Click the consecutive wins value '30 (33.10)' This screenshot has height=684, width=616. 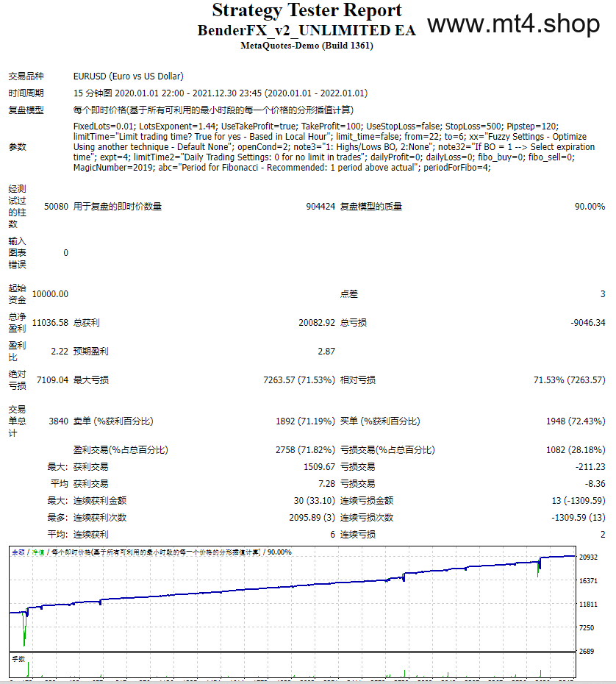point(315,501)
